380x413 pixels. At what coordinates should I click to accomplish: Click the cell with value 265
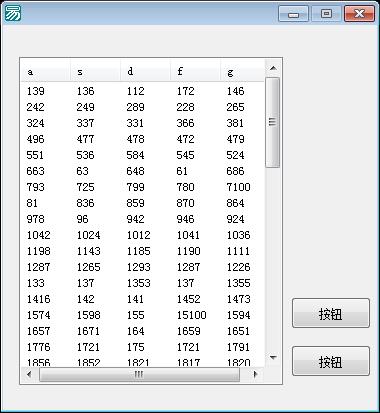coord(235,107)
